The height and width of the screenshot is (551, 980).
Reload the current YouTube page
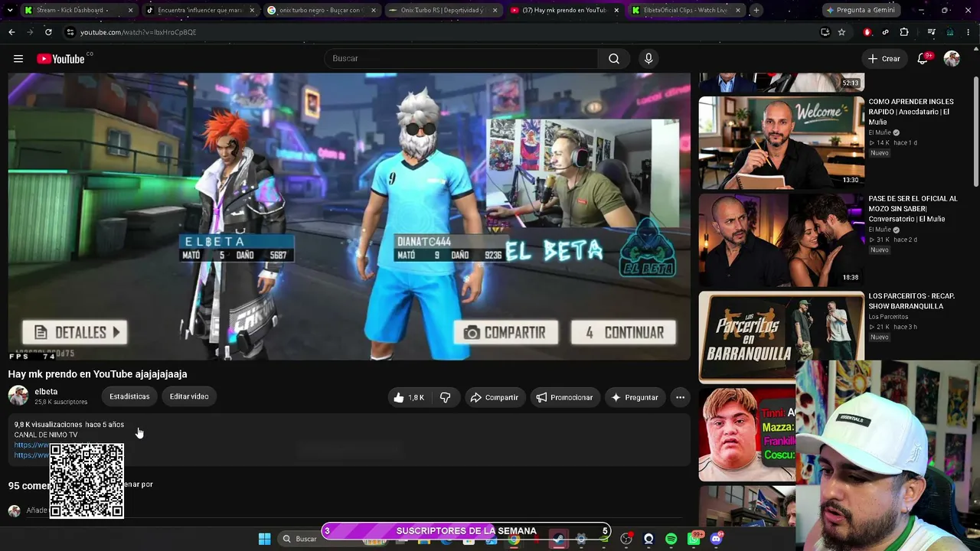point(48,32)
